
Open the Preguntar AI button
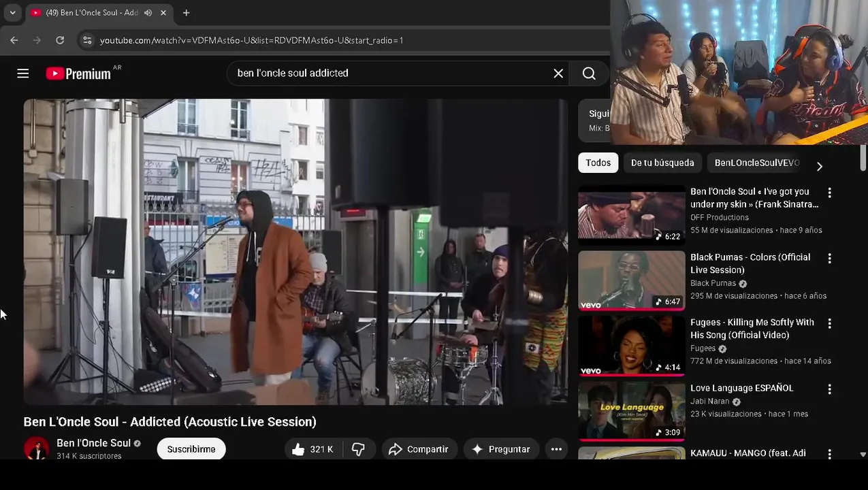[x=501, y=449]
